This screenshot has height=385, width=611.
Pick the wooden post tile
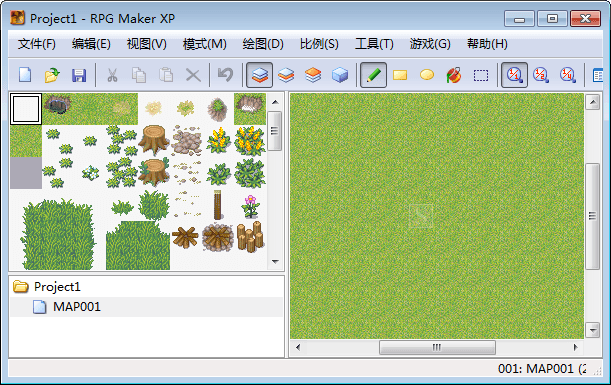click(x=217, y=205)
